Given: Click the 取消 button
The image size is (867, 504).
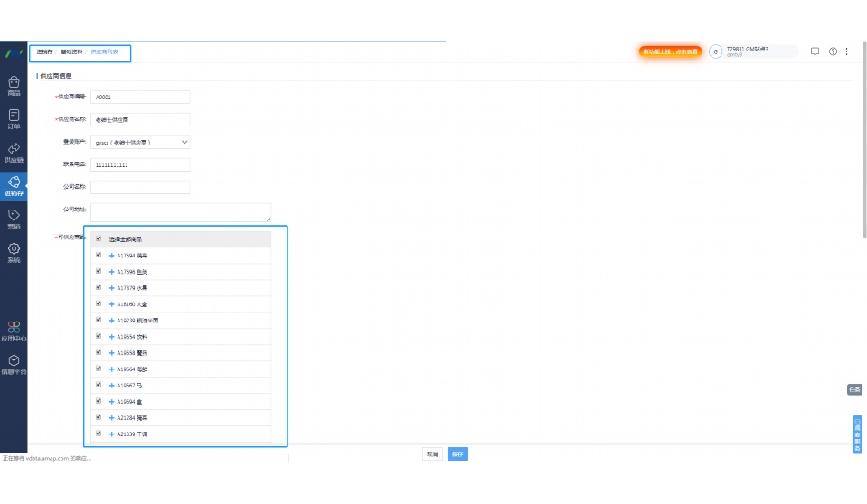Looking at the screenshot, I should (433, 454).
